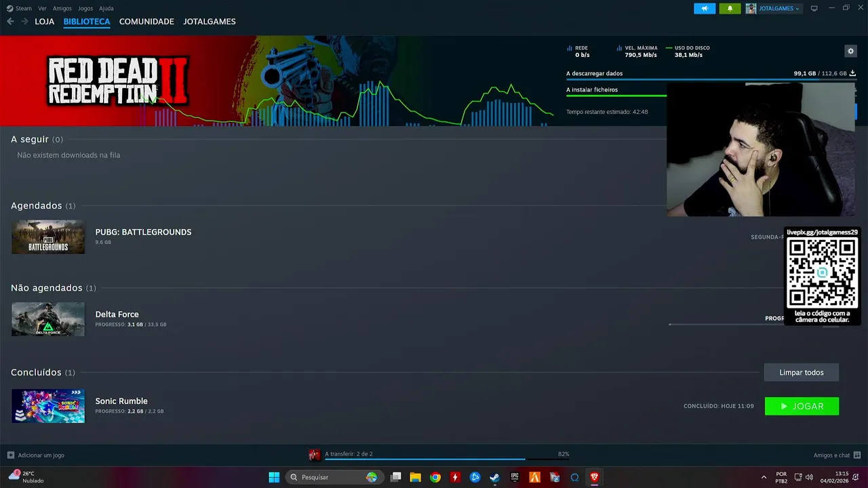The height and width of the screenshot is (488, 868).
Task: Click the Red Dead icon next to A transferir
Action: [315, 455]
